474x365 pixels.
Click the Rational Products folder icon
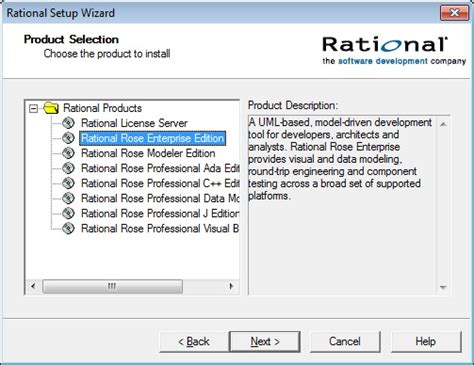tap(51, 108)
